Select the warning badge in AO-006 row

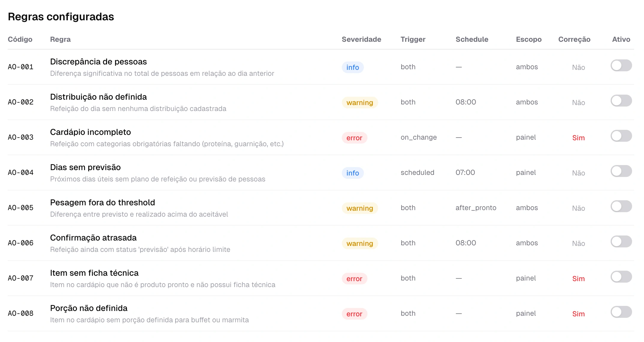tap(360, 244)
